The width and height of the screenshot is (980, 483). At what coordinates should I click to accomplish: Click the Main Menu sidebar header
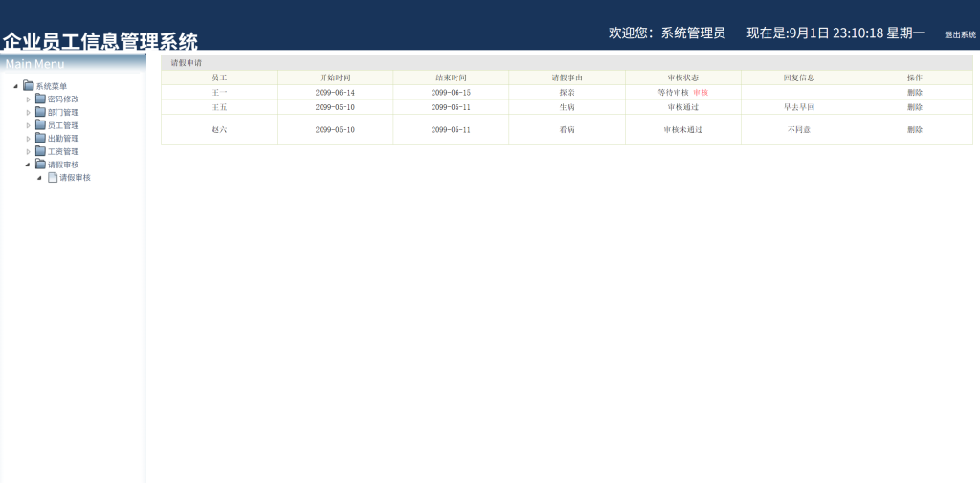pos(35,64)
